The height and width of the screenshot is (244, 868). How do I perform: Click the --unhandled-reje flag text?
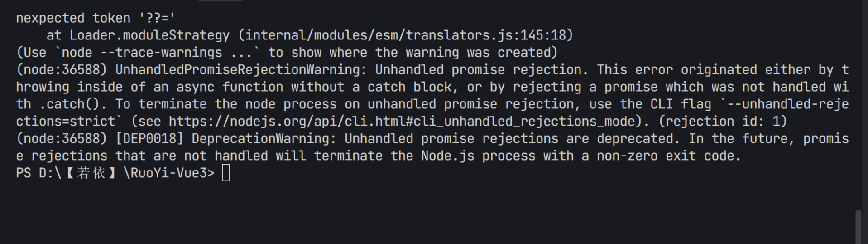pos(787,104)
